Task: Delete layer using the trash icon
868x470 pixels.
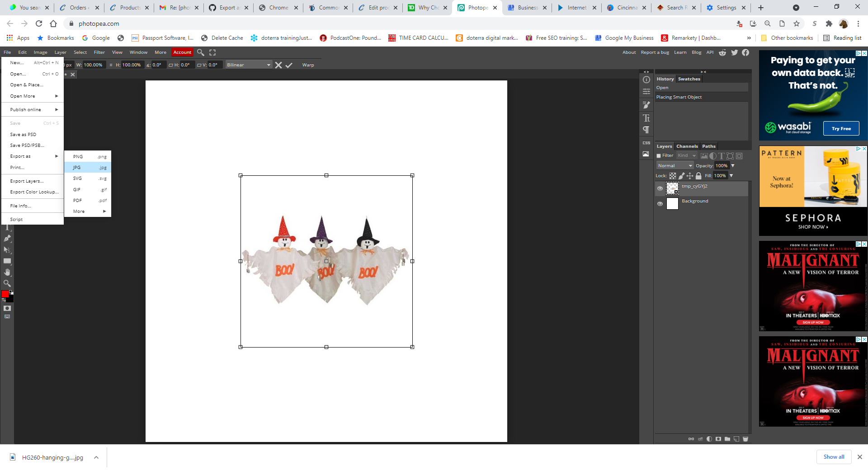Action: (746, 438)
